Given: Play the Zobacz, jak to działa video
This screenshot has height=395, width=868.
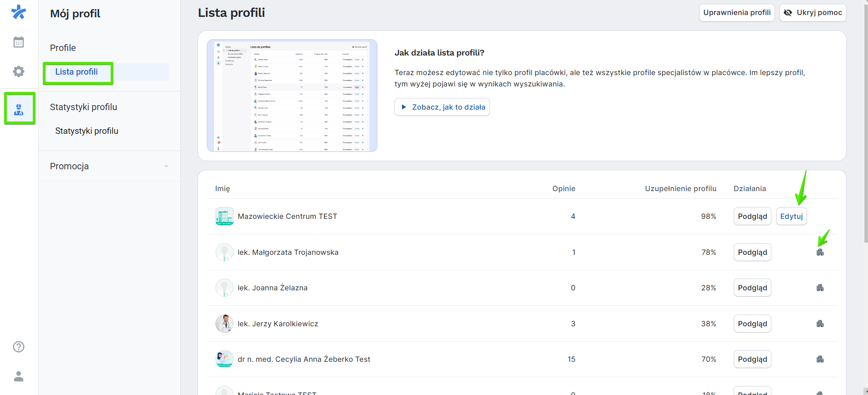Looking at the screenshot, I should (x=442, y=107).
